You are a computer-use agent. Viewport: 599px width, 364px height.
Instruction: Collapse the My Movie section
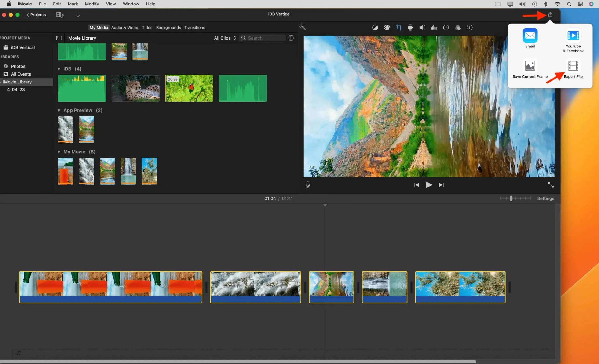(59, 151)
